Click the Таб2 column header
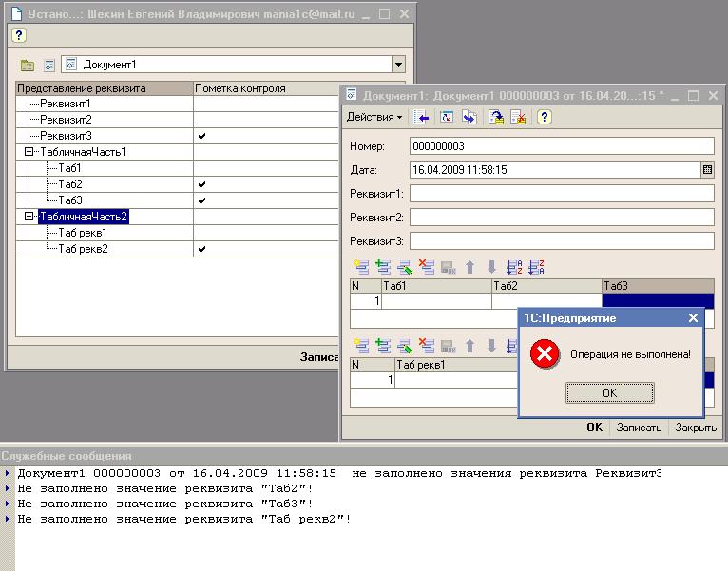Screen dimensions: 728x571 point(546,286)
